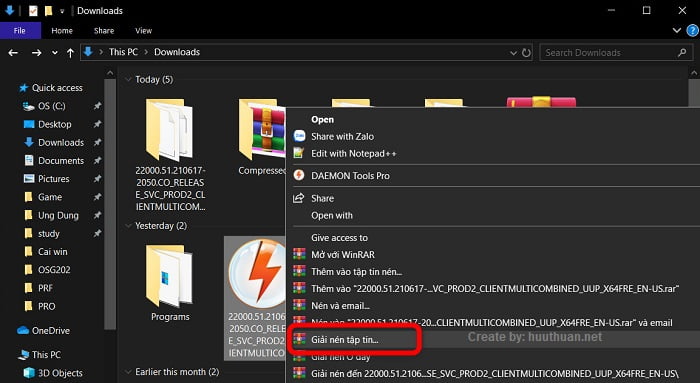700x383 pixels.
Task: Switch to the View ribbon tab
Action: [x=143, y=30]
